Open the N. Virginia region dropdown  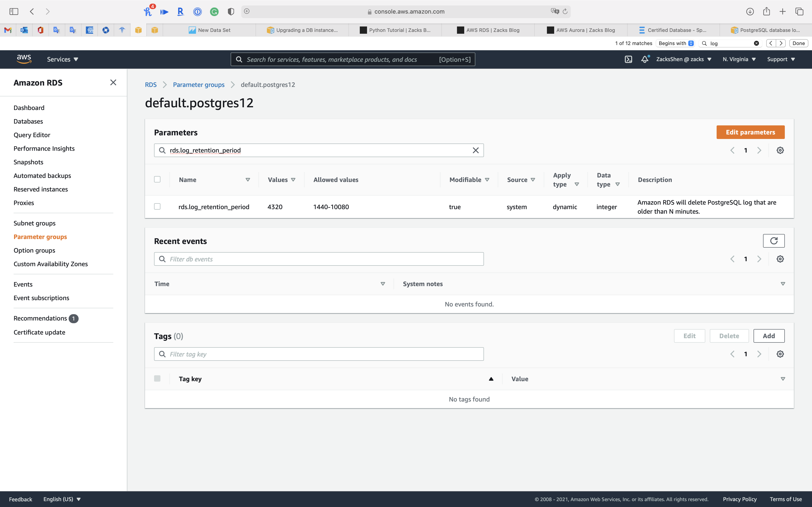[739, 59]
